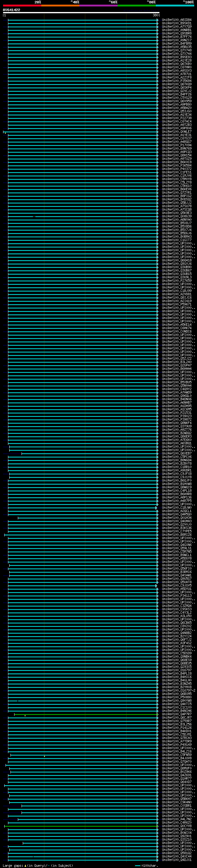This screenshot has height=868, width=197.
Task: Click label UniRef100_Q92901
Action: (177, 836)
